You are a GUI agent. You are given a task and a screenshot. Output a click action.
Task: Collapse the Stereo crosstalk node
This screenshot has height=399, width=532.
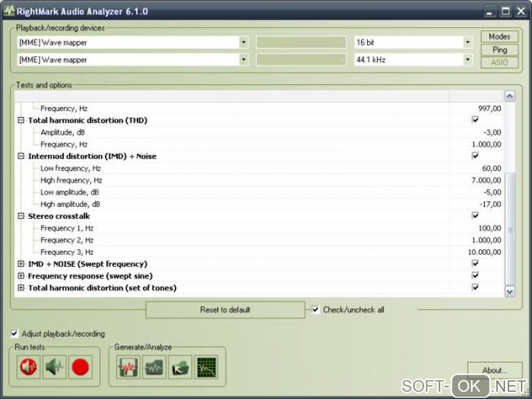point(21,216)
